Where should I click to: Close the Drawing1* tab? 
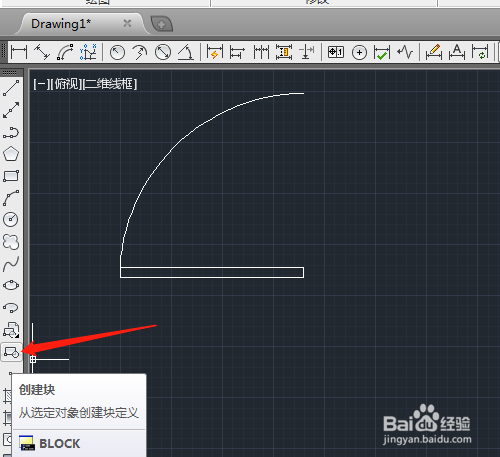tap(127, 23)
